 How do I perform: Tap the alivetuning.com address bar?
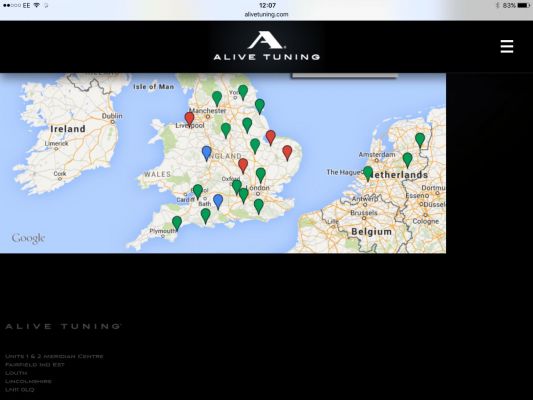(266, 14)
